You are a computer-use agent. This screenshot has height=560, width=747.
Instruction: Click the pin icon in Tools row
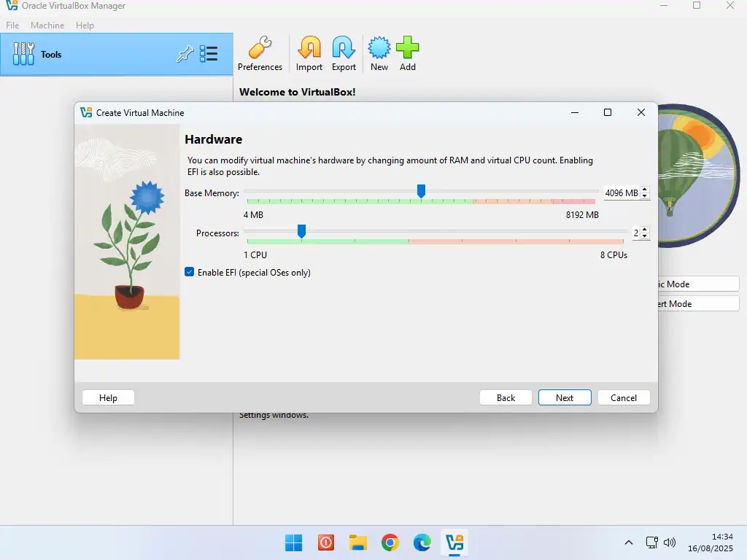(x=185, y=54)
